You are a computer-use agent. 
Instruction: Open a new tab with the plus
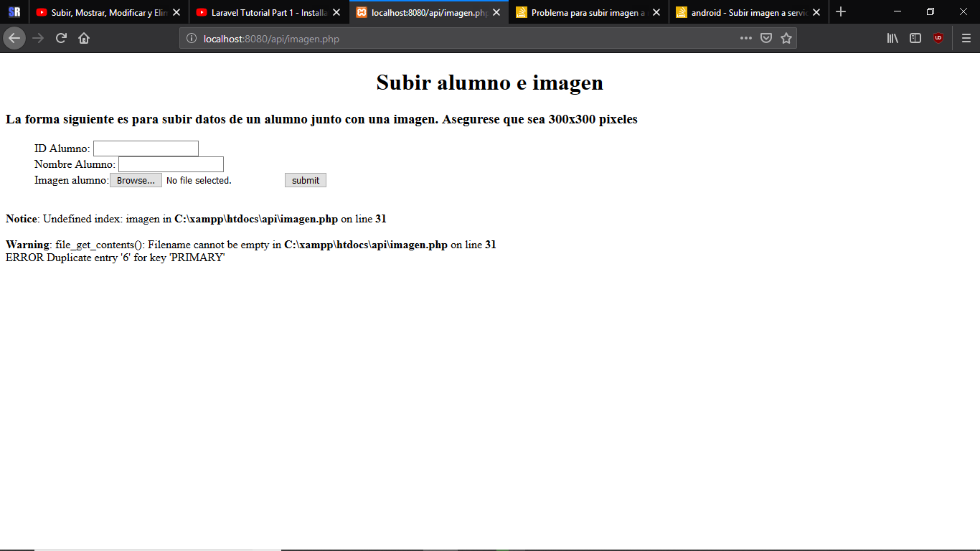click(841, 12)
